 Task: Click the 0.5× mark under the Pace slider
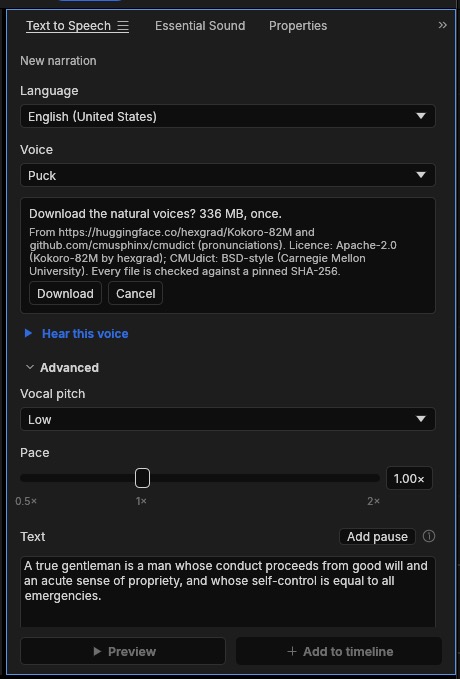[26, 501]
